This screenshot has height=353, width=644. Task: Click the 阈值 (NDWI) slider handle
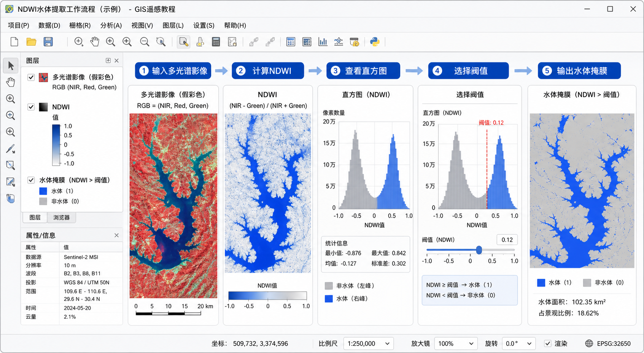(x=479, y=250)
